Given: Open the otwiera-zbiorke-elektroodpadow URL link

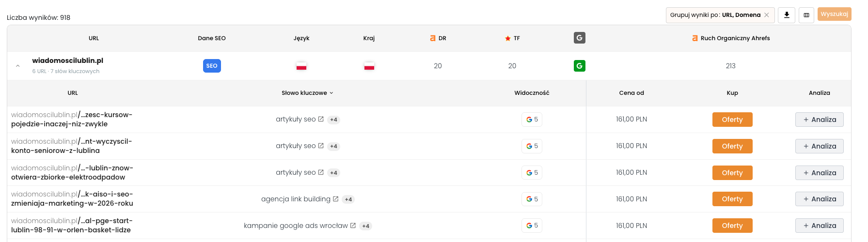Looking at the screenshot, I should (72, 173).
